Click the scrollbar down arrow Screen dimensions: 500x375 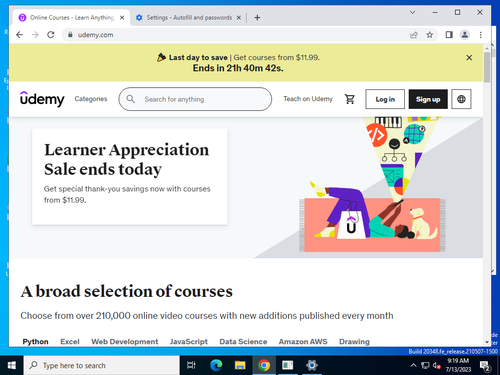pyautogui.click(x=487, y=342)
